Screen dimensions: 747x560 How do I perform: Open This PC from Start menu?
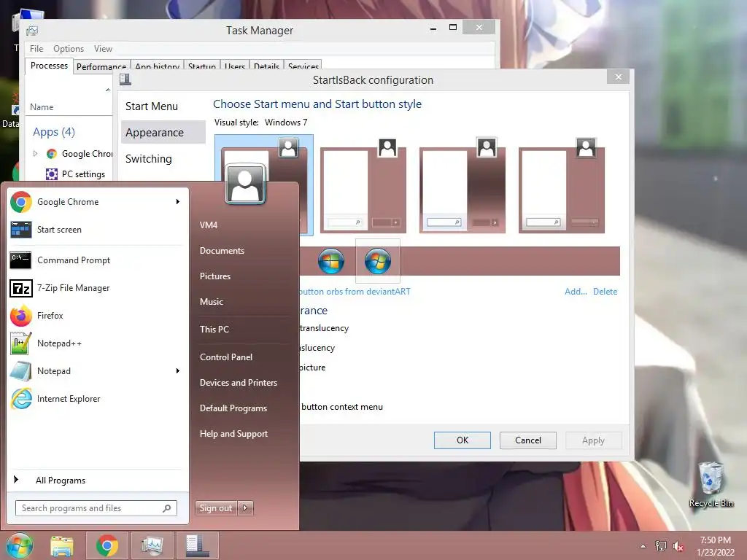click(214, 330)
